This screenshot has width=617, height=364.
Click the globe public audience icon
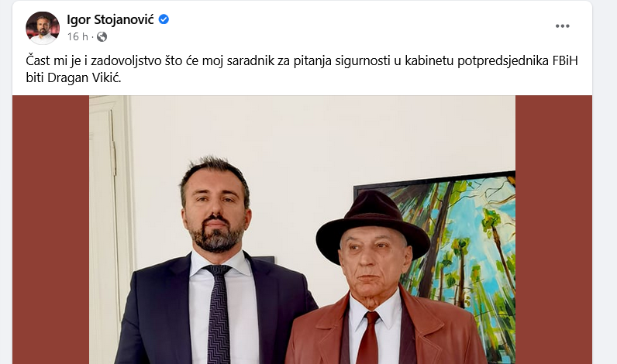(x=102, y=36)
